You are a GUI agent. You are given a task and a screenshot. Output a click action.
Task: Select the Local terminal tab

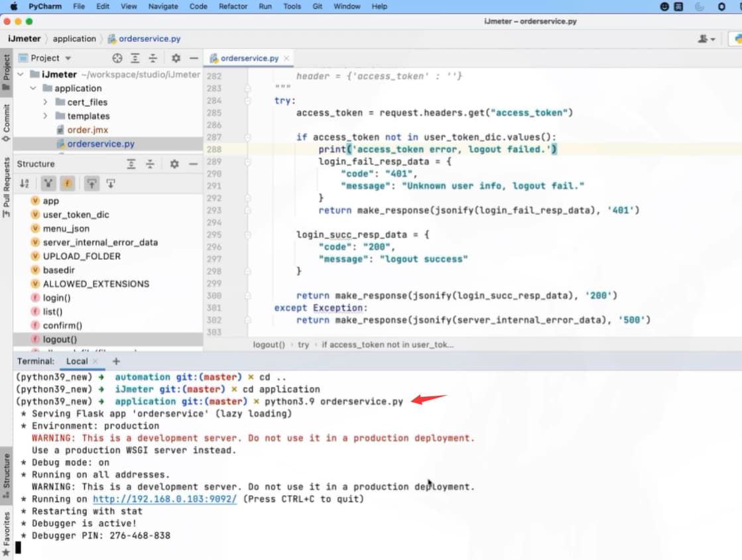click(x=77, y=361)
